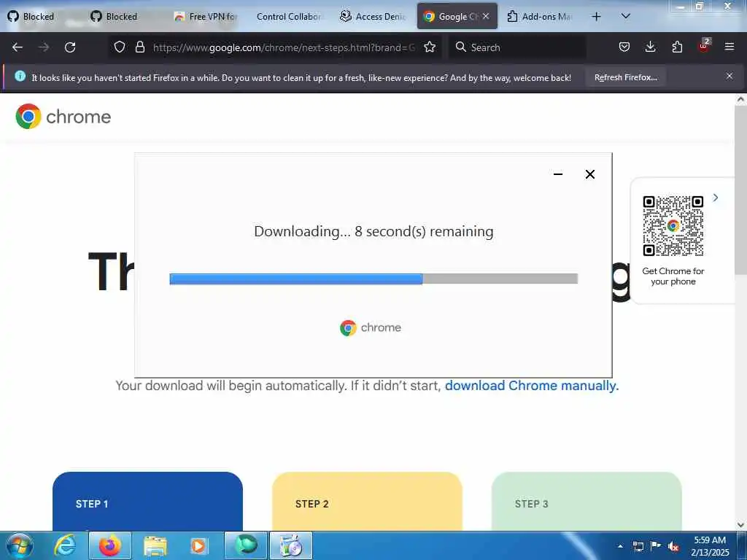
Task: Expand the phone QR panel chevron arrow
Action: pyautogui.click(x=715, y=198)
